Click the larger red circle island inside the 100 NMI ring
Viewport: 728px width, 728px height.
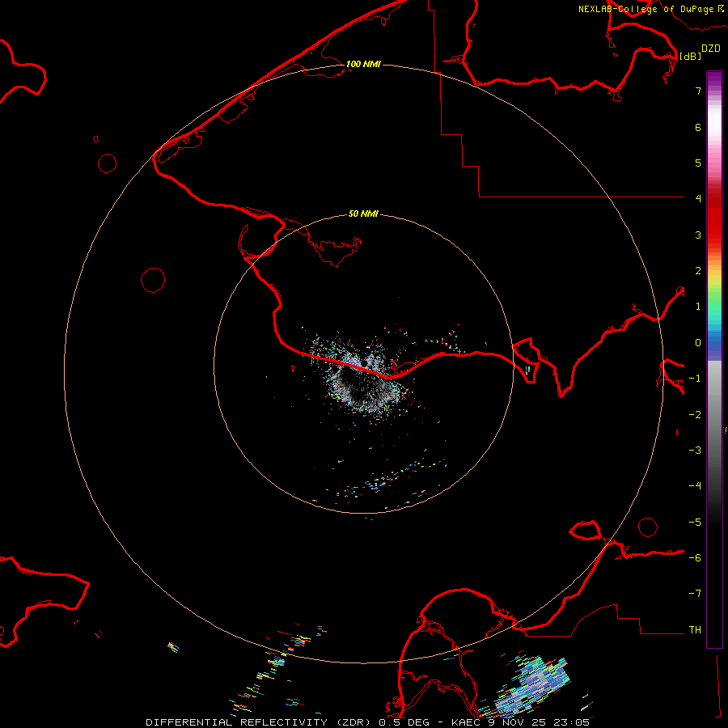click(x=153, y=280)
